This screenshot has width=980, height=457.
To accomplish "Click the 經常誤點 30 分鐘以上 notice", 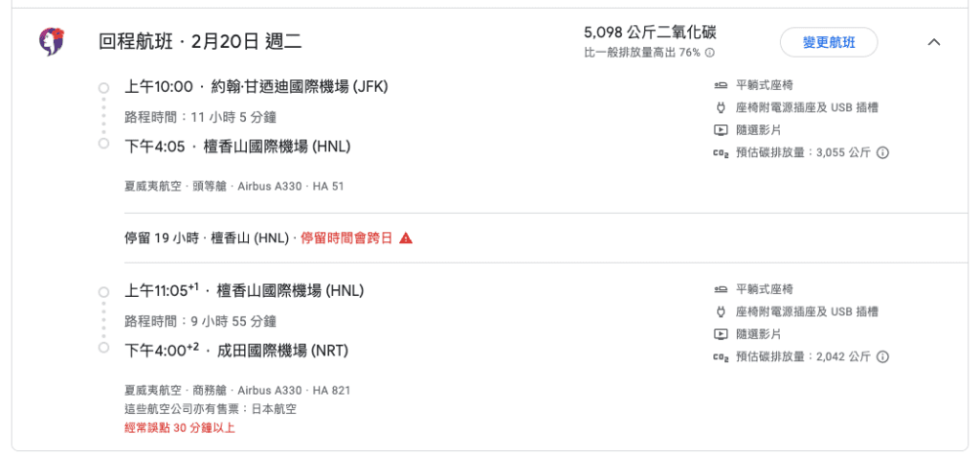I will pyautogui.click(x=180, y=428).
